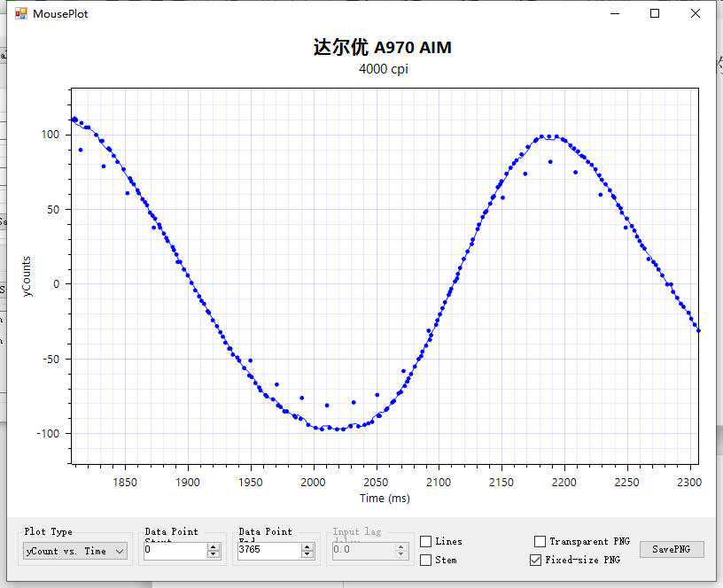Enable the Stem checkbox

[x=426, y=560]
